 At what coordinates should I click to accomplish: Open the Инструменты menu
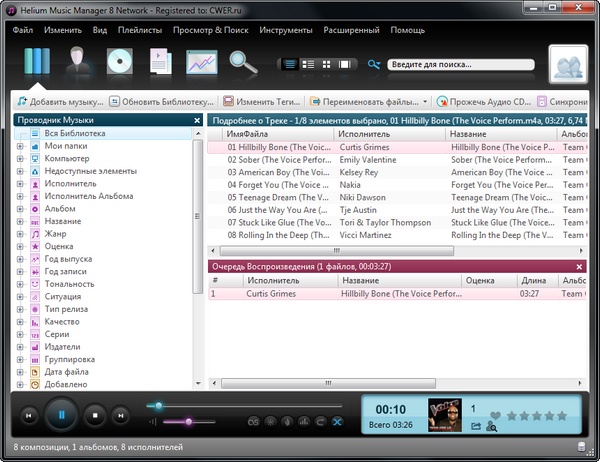click(286, 30)
